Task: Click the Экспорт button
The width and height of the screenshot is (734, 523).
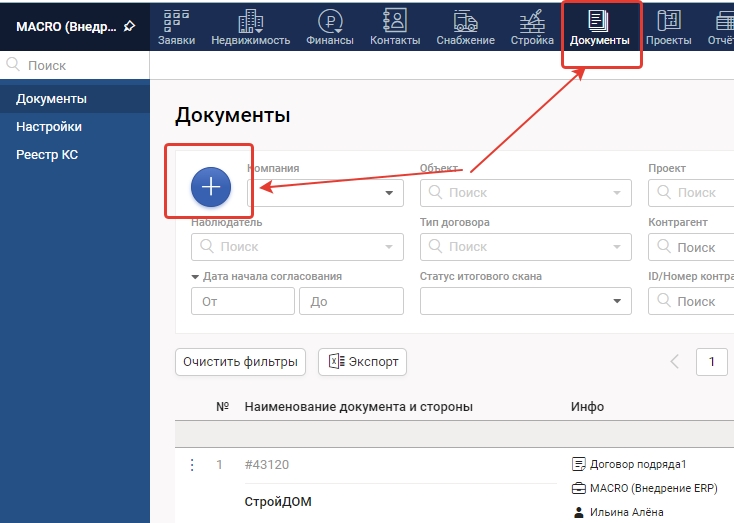Action: 362,362
